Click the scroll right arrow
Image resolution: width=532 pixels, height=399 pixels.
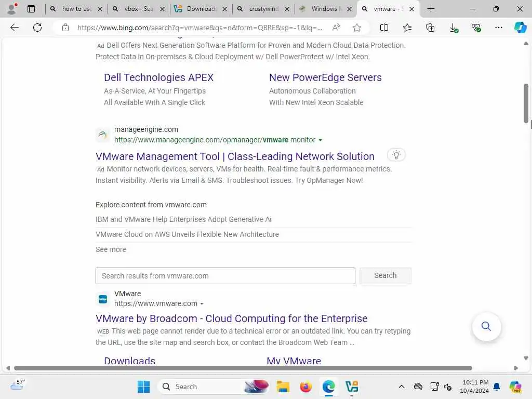(x=516, y=368)
